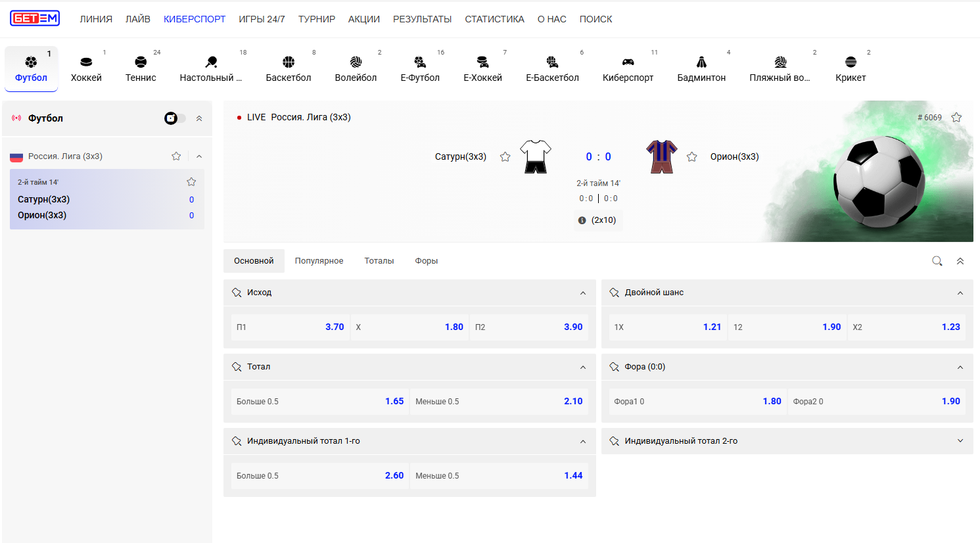Collapse the Двойной шанс market section
This screenshot has height=543, width=980.
960,293
